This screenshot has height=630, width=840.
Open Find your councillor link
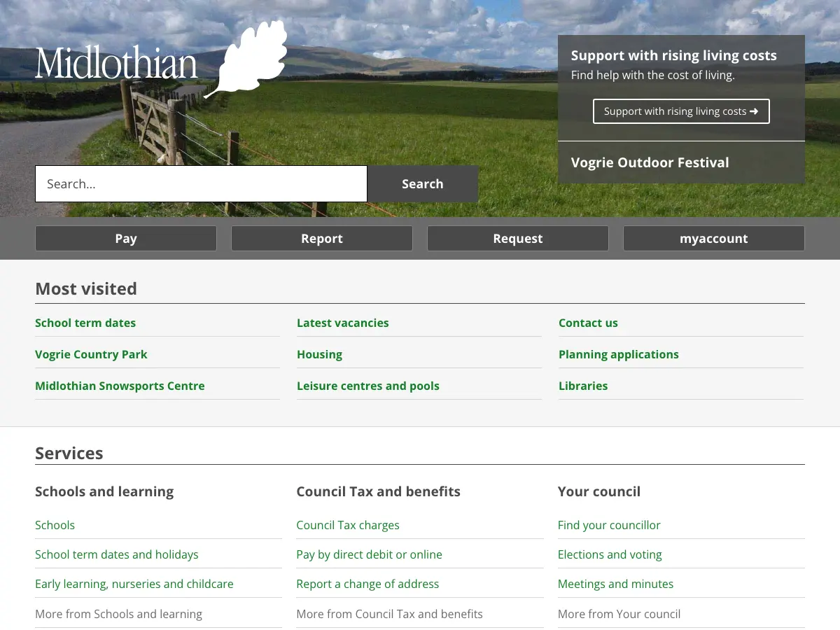click(x=609, y=525)
